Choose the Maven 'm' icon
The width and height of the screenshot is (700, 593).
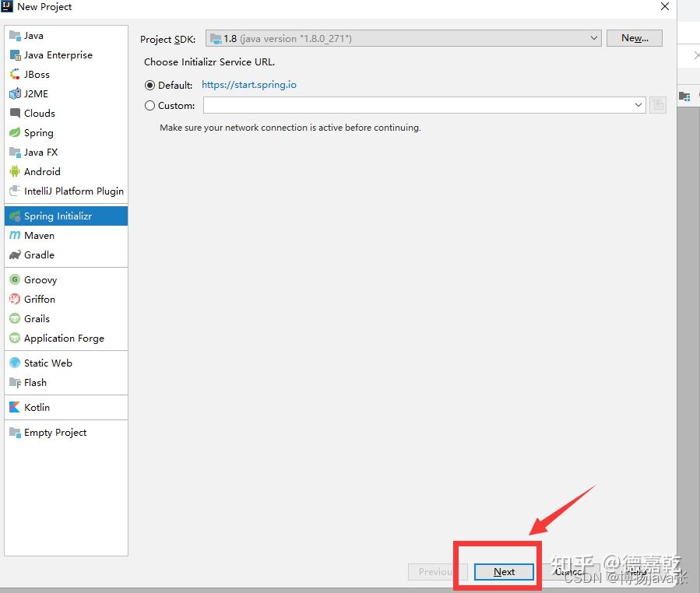pos(15,235)
